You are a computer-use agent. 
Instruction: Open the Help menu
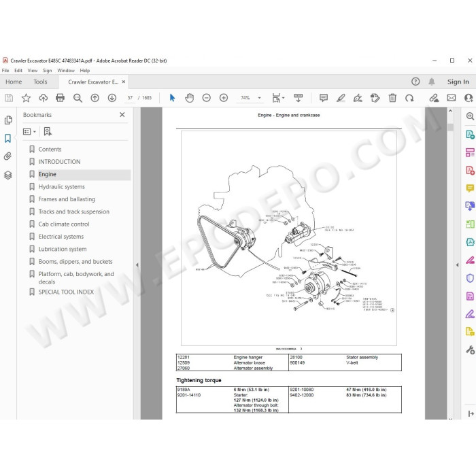(x=85, y=71)
